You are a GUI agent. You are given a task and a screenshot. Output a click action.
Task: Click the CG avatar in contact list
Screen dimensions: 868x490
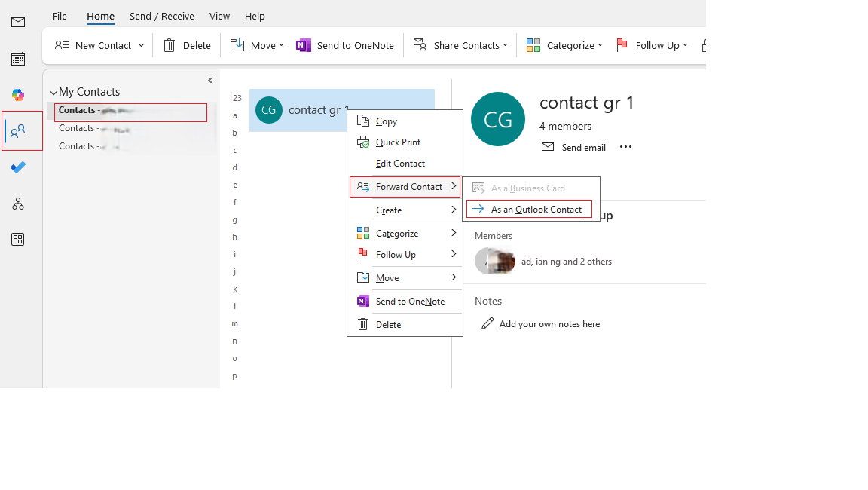[269, 110]
